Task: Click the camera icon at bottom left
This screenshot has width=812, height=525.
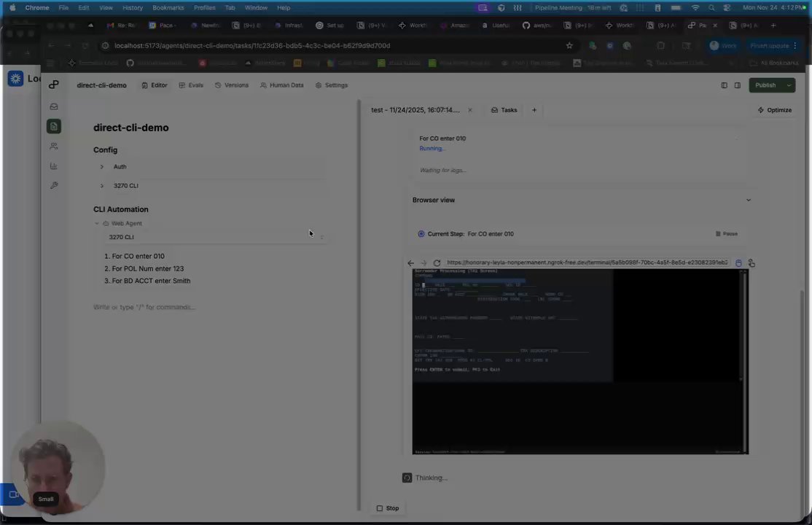Action: (x=14, y=494)
